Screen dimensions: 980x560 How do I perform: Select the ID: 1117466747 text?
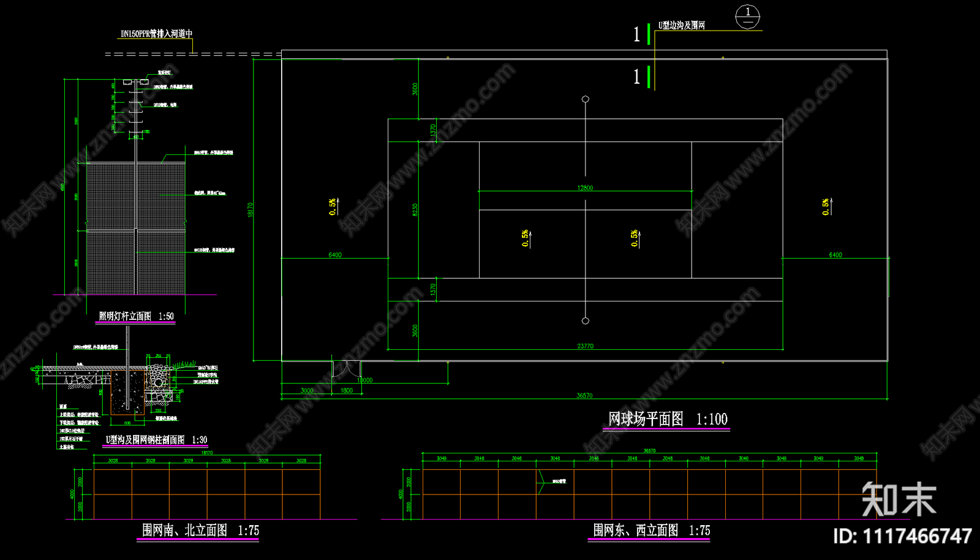902,536
